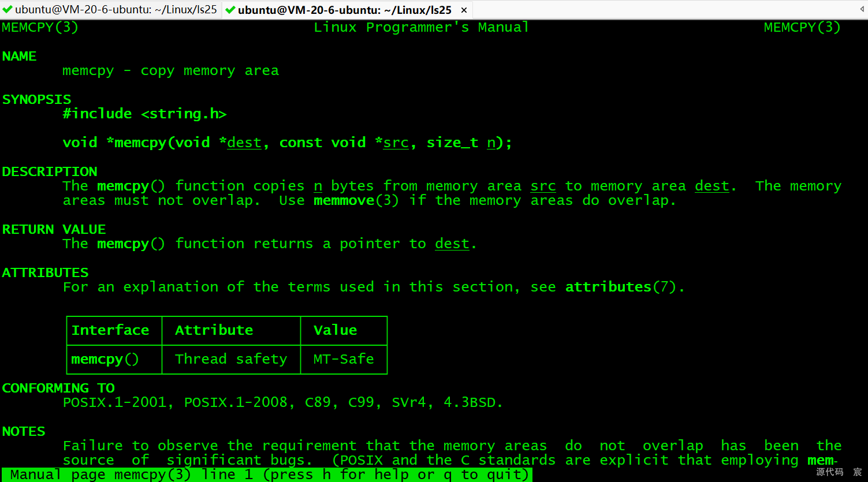Click the ATTRIBUTES section heading

click(x=45, y=272)
